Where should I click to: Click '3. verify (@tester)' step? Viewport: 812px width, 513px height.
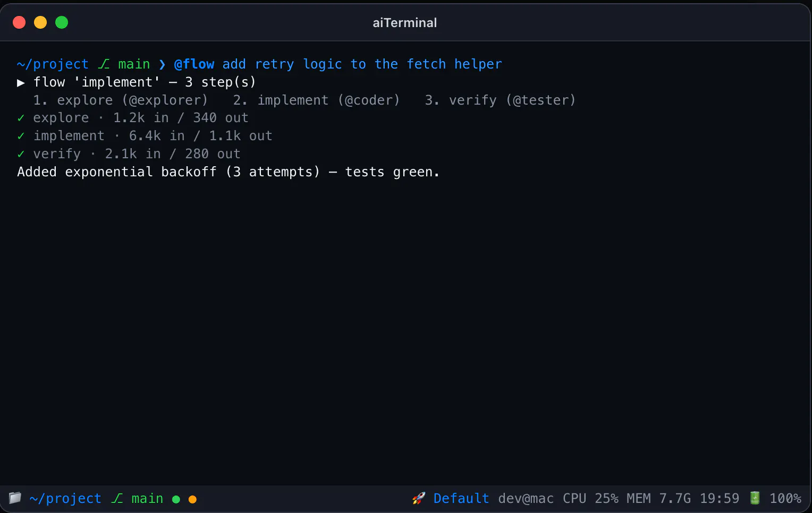(500, 100)
